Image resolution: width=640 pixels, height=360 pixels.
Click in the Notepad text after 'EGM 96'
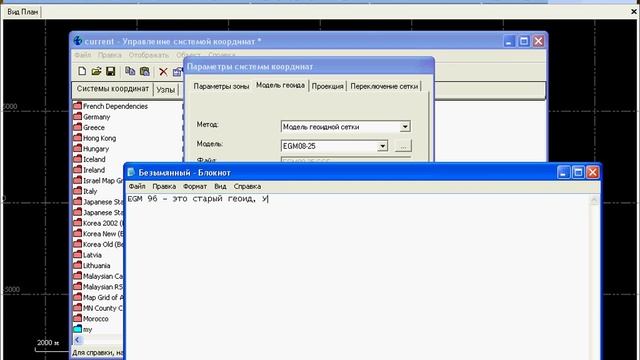[x=158, y=199]
